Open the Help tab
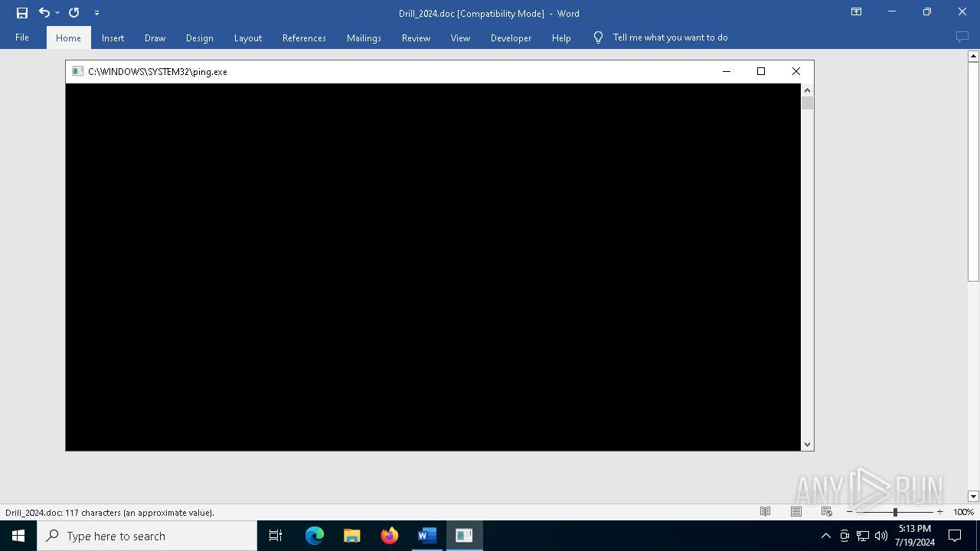This screenshot has width=980, height=551. pos(561,37)
